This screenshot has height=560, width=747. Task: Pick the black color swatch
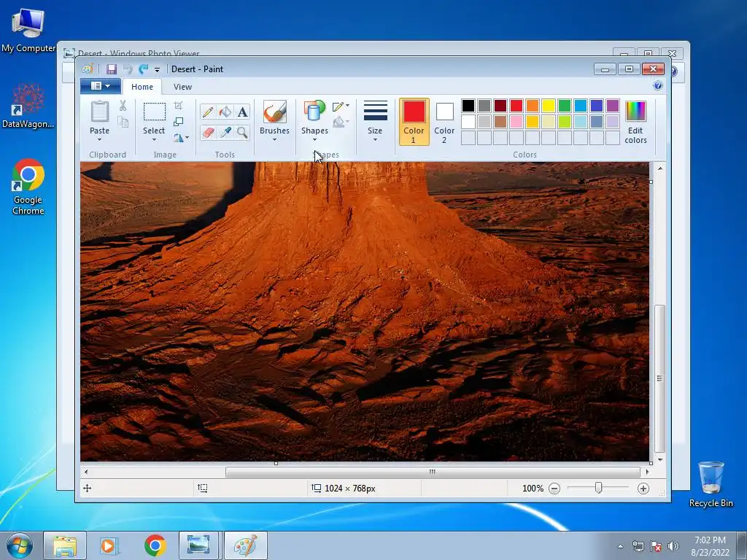pos(468,105)
